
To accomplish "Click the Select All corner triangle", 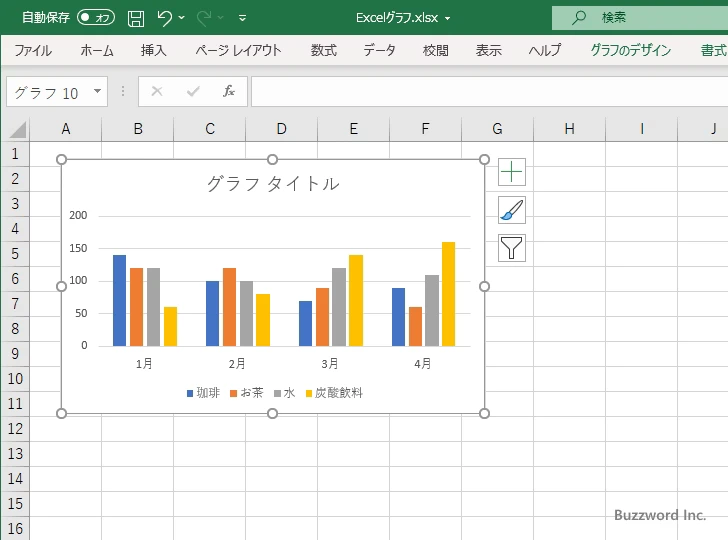I will 18,130.
